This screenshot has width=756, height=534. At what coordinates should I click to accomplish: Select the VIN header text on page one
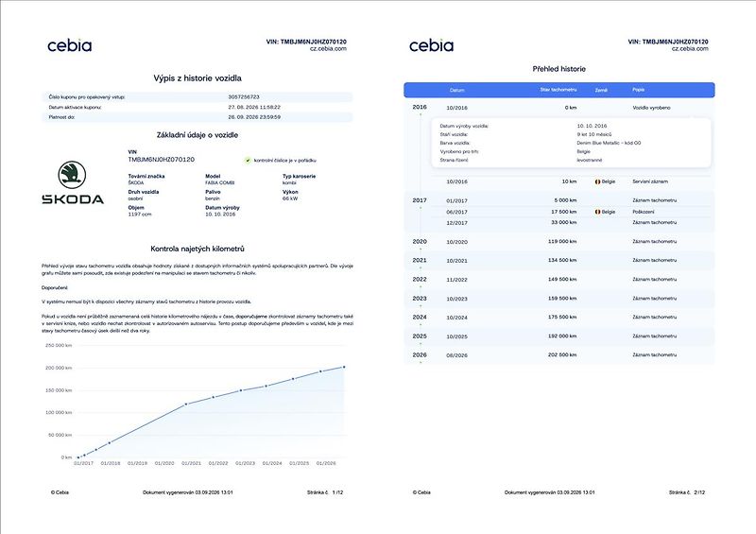[306, 42]
